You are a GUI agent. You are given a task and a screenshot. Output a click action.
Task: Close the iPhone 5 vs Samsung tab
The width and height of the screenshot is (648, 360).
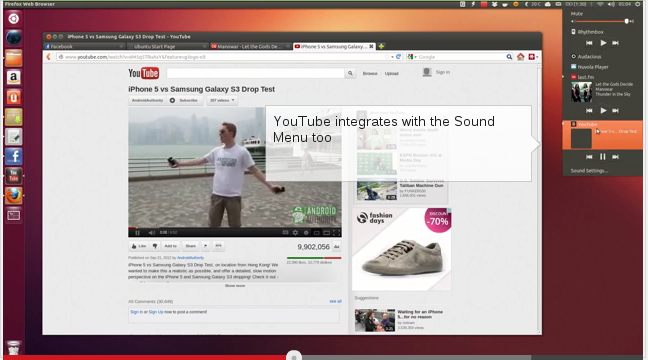pos(371,46)
